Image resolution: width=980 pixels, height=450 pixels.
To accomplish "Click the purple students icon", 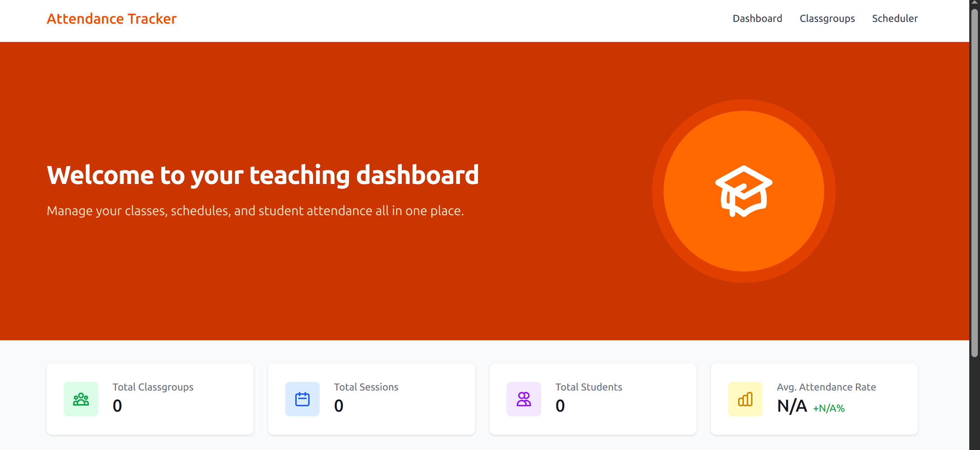I will point(524,399).
